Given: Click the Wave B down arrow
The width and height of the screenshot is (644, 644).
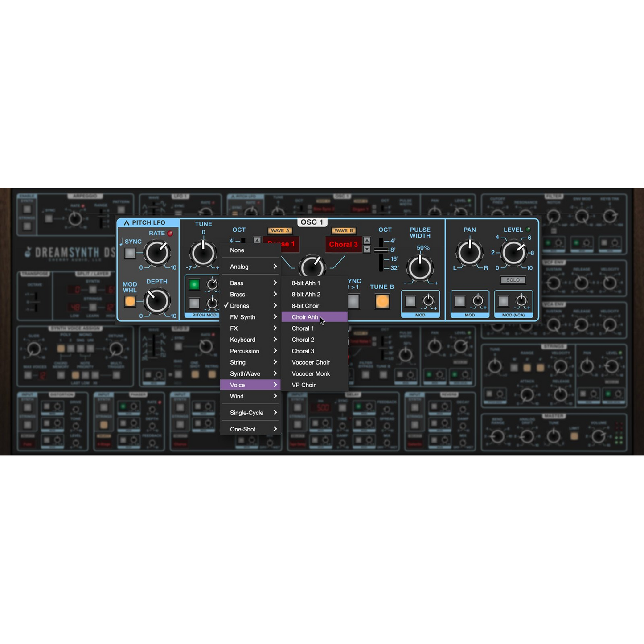Looking at the screenshot, I should [367, 249].
